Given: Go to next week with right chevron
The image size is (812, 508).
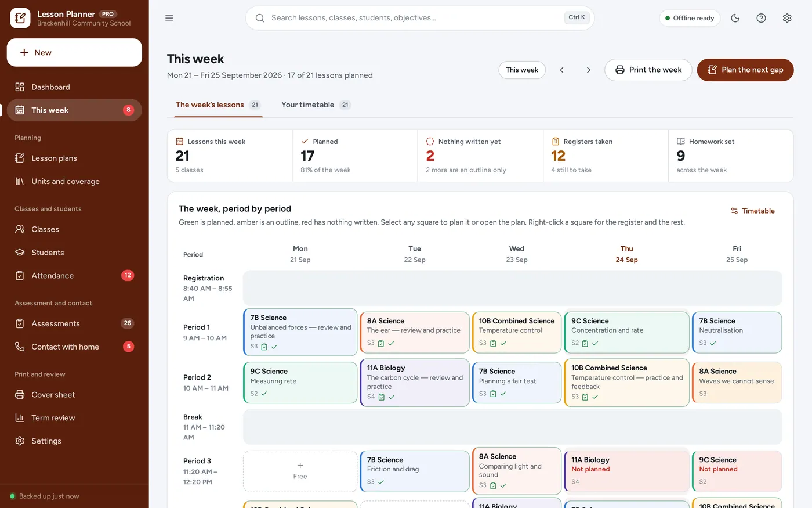Looking at the screenshot, I should (588, 70).
